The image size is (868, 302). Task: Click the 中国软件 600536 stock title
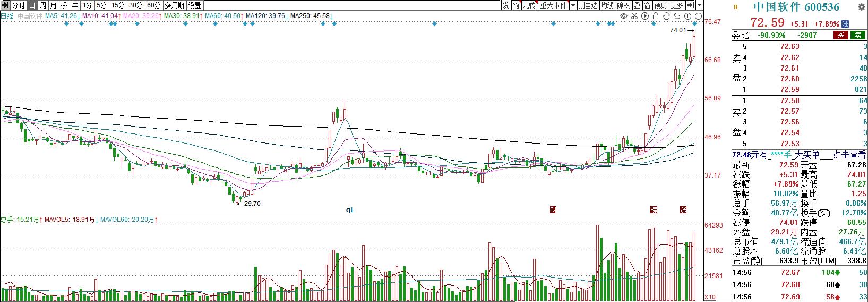point(796,7)
